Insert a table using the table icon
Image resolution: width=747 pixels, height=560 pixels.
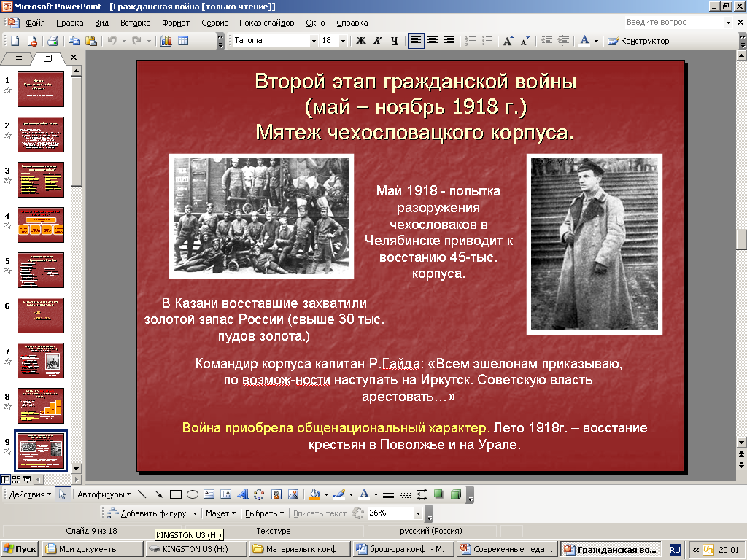pos(183,41)
